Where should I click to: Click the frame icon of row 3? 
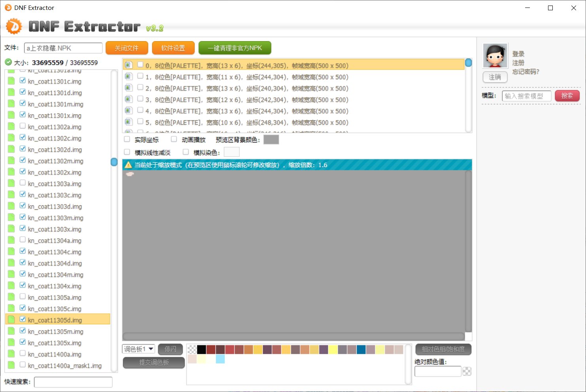(129, 99)
